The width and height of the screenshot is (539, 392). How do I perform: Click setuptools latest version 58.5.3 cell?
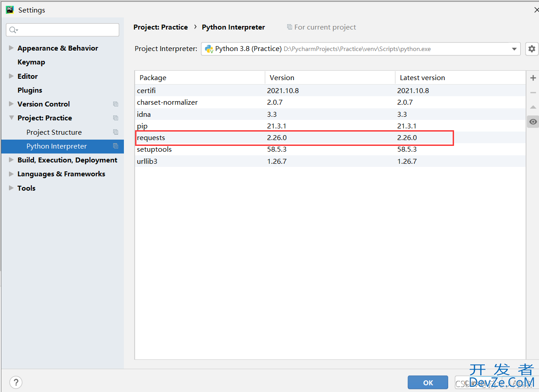[407, 149]
